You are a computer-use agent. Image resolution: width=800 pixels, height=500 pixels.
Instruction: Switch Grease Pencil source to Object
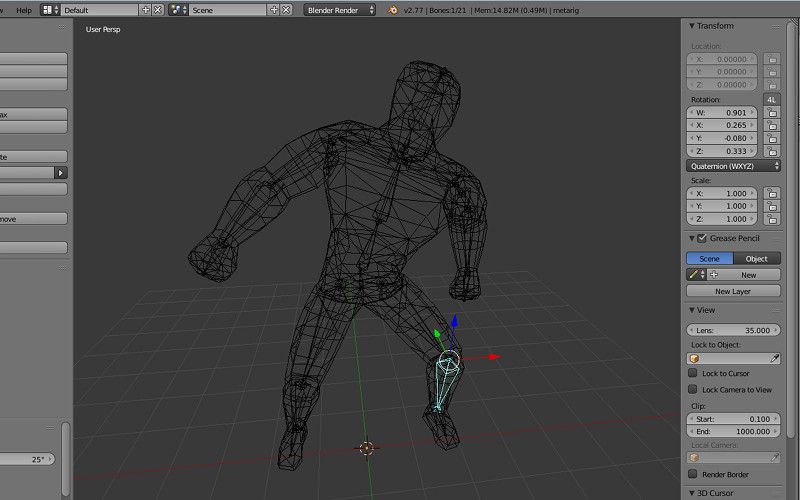pyautogui.click(x=757, y=258)
